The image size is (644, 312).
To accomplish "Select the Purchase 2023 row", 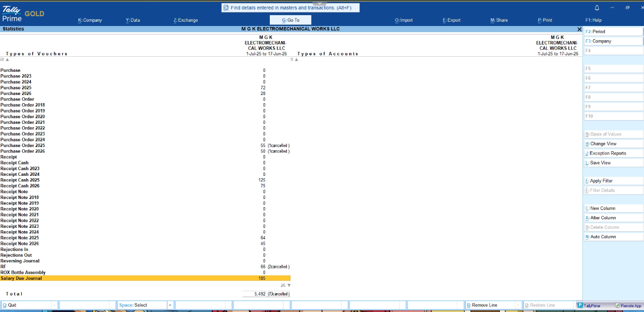I will [x=145, y=76].
